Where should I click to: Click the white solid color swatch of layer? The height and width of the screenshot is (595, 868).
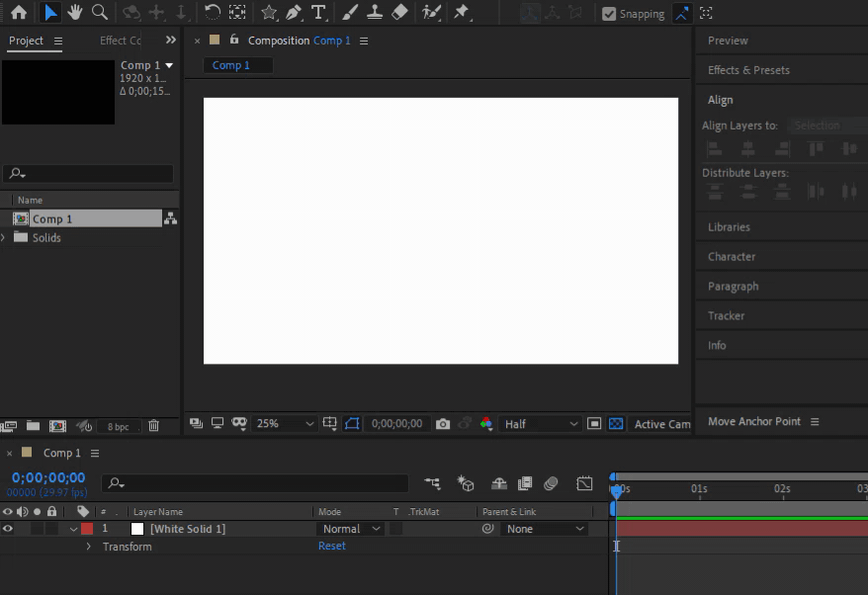[x=137, y=529]
